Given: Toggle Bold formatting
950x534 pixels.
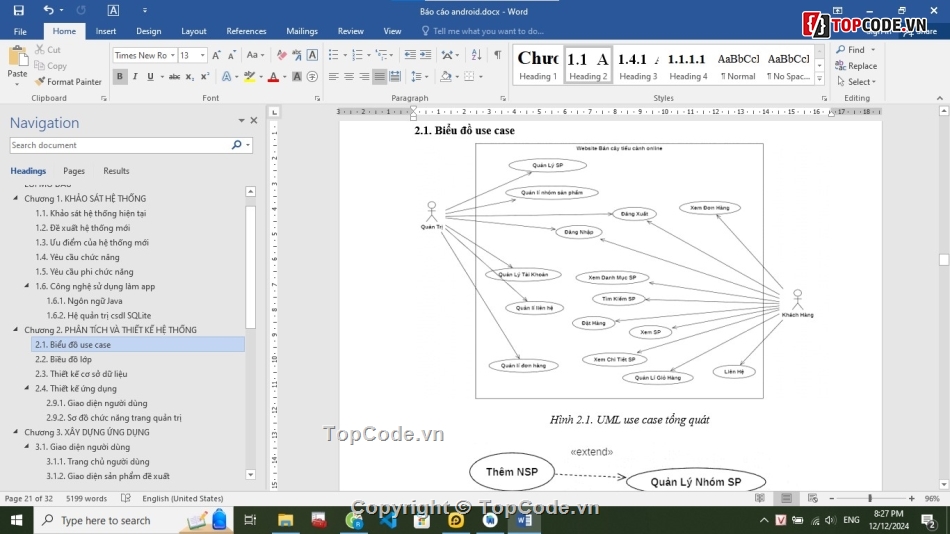Looking at the screenshot, I should pos(119,77).
